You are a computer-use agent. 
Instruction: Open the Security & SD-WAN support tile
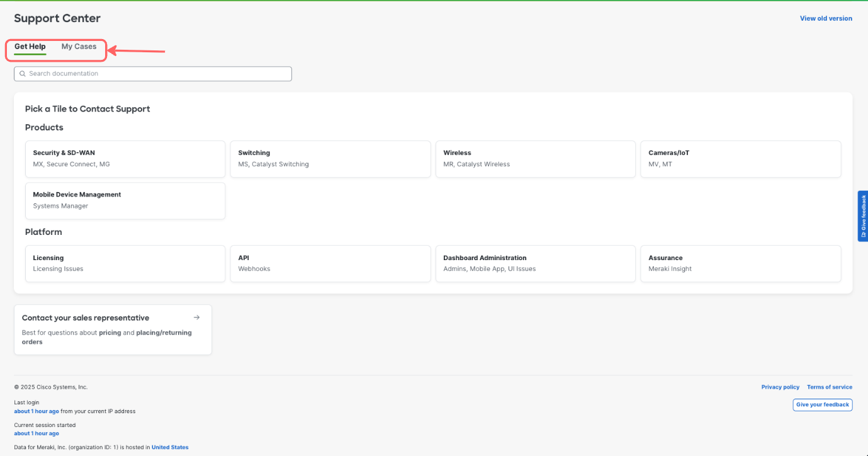point(125,159)
